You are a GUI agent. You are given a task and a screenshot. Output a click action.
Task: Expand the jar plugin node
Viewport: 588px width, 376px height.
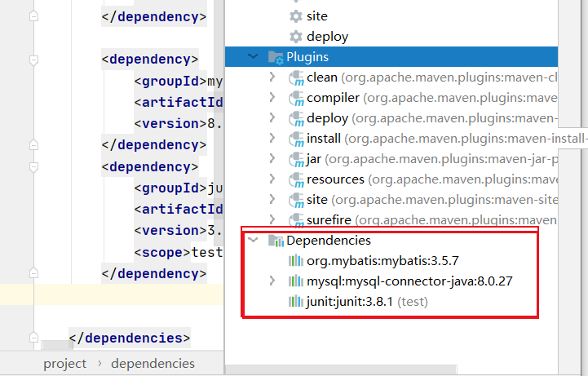(272, 158)
